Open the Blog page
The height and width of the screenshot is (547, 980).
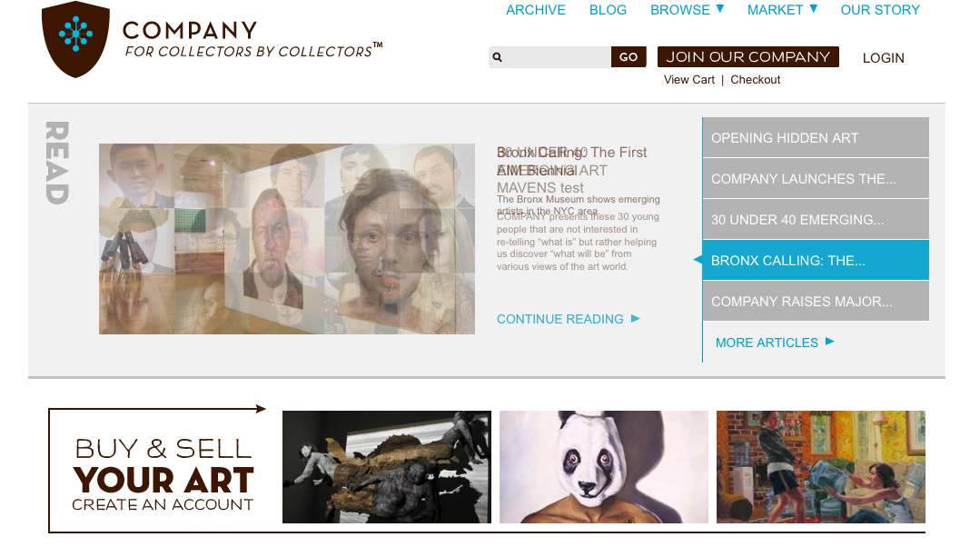[x=608, y=10]
